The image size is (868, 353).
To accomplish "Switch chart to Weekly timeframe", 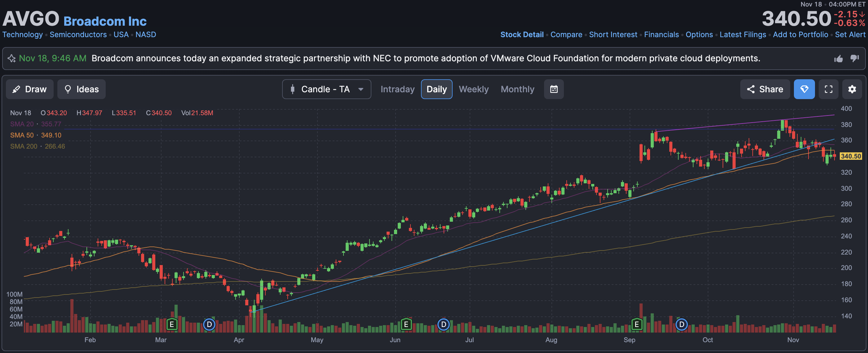I will pos(473,89).
